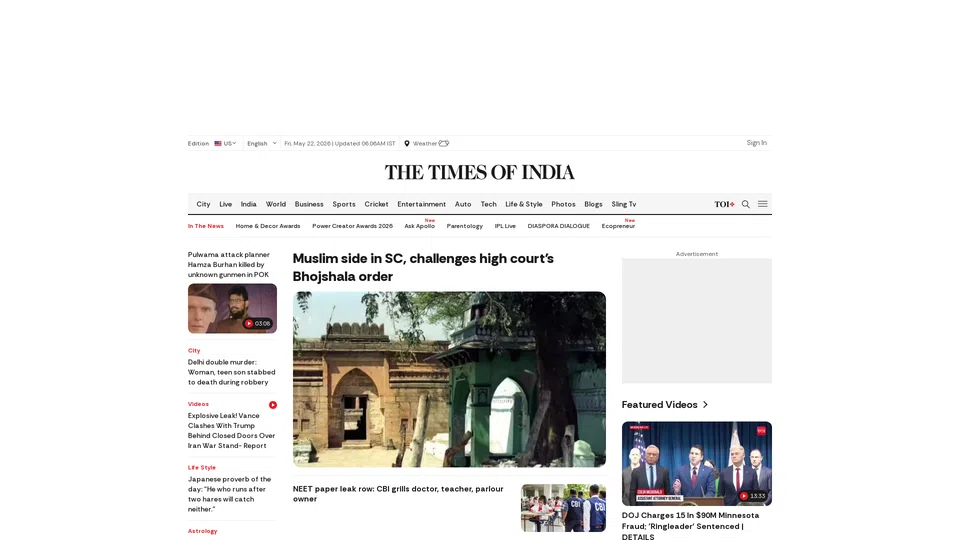The image size is (960, 540).
Task: Open DOJ Charges 15 Minnesota Fraud video title
Action: point(690,525)
